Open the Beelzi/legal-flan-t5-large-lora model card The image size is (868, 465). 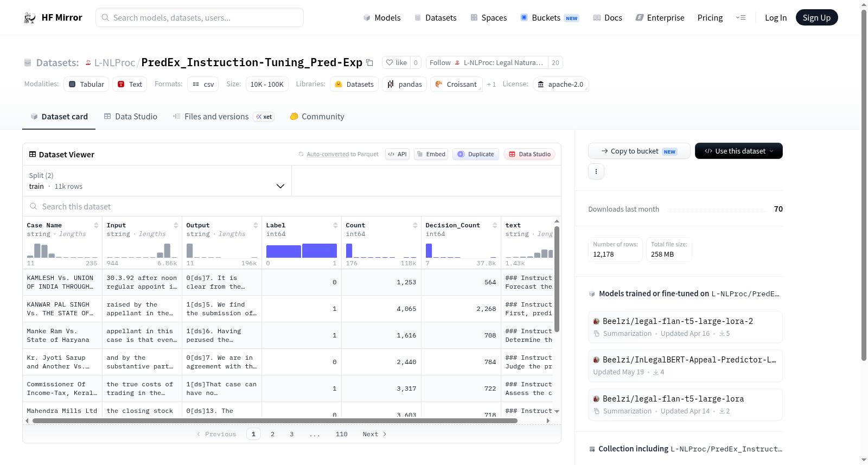[x=685, y=404]
